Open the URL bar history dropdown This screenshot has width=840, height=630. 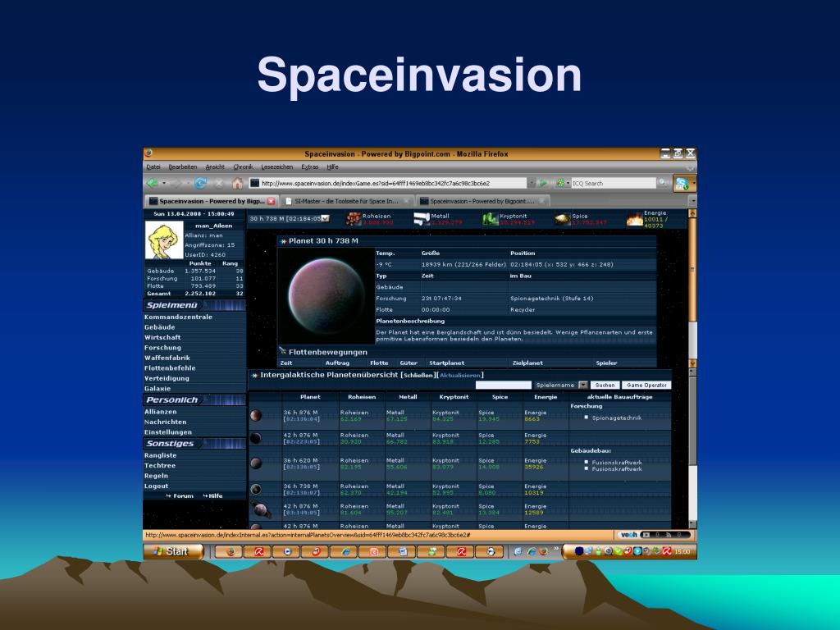pyautogui.click(x=532, y=183)
